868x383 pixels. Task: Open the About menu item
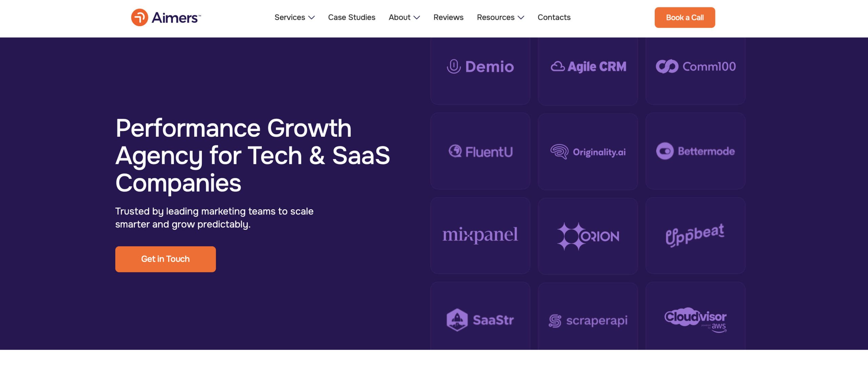[x=399, y=17]
